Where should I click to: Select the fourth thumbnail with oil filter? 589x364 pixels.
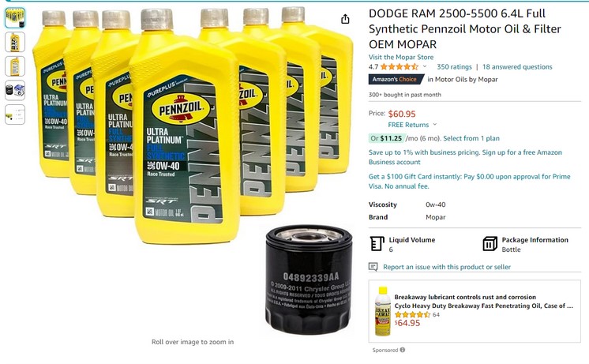click(15, 90)
